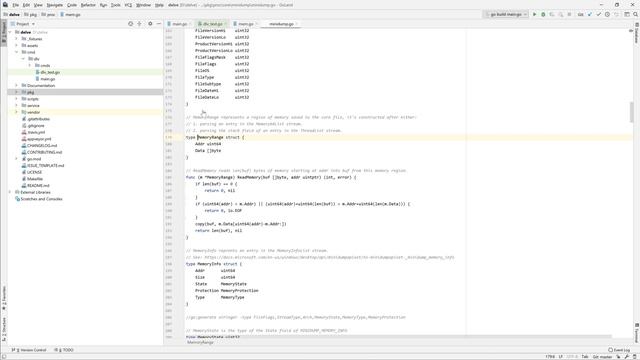The image size is (640, 360).
Task: Hide the Project panel with minus icon
Action: 159,24
